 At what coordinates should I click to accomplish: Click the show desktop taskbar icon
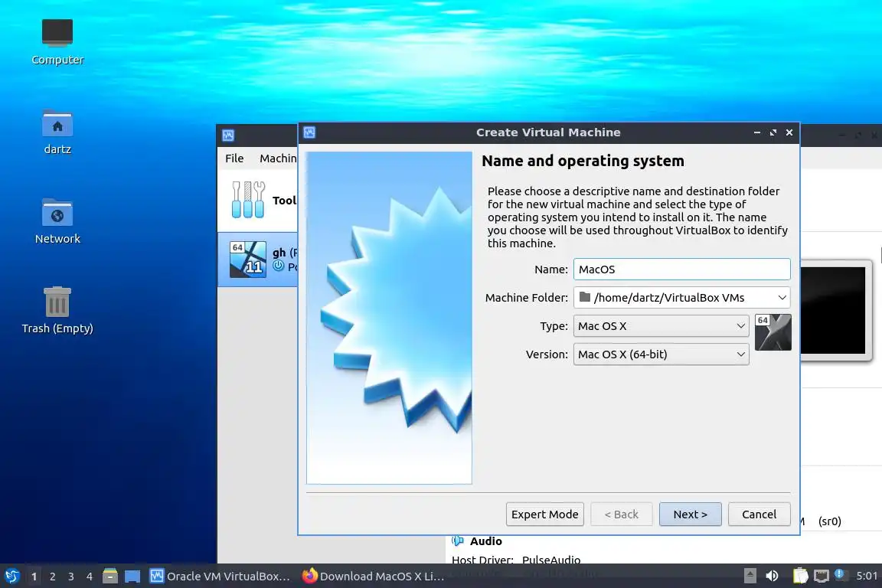(132, 577)
